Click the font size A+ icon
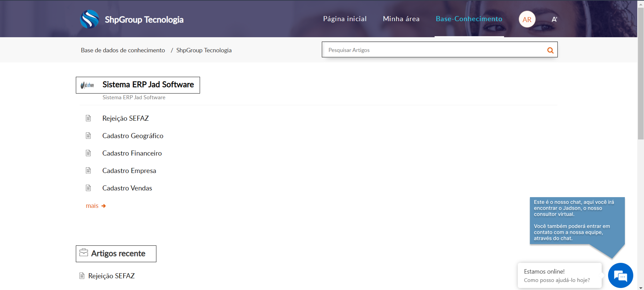This screenshot has width=644, height=290. (554, 19)
